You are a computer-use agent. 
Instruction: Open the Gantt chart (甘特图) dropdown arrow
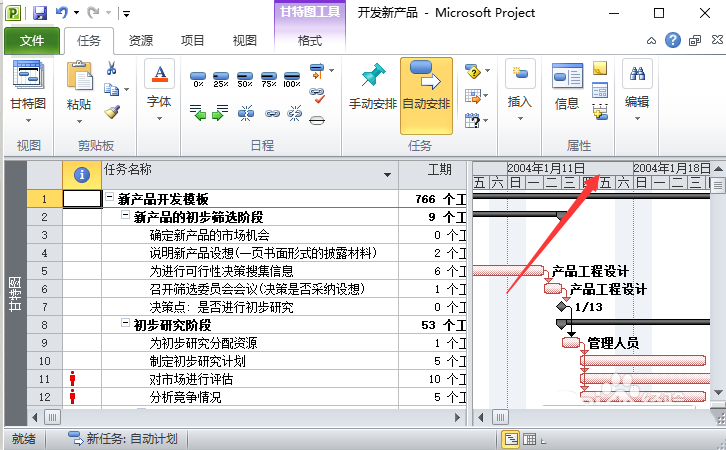coord(28,120)
